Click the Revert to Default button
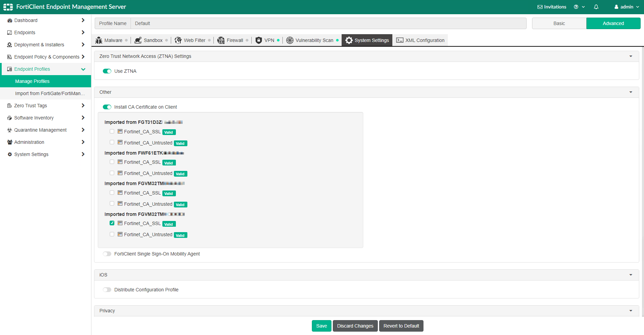Viewport: 644px width, 335px height. click(x=401, y=326)
